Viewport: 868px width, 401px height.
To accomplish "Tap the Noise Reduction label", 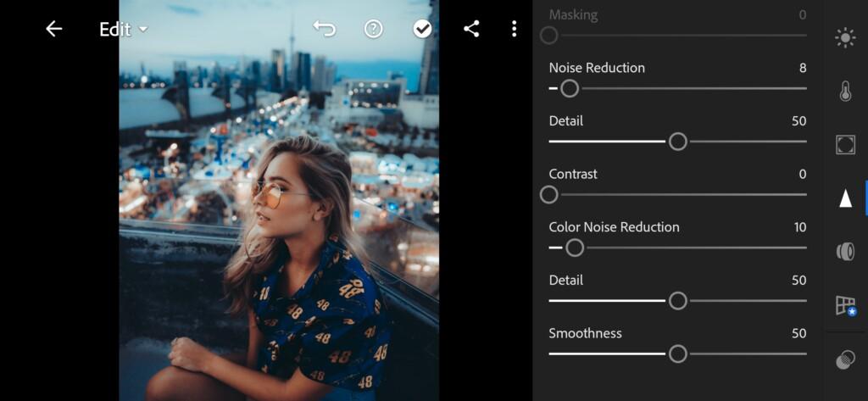I will click(x=597, y=68).
